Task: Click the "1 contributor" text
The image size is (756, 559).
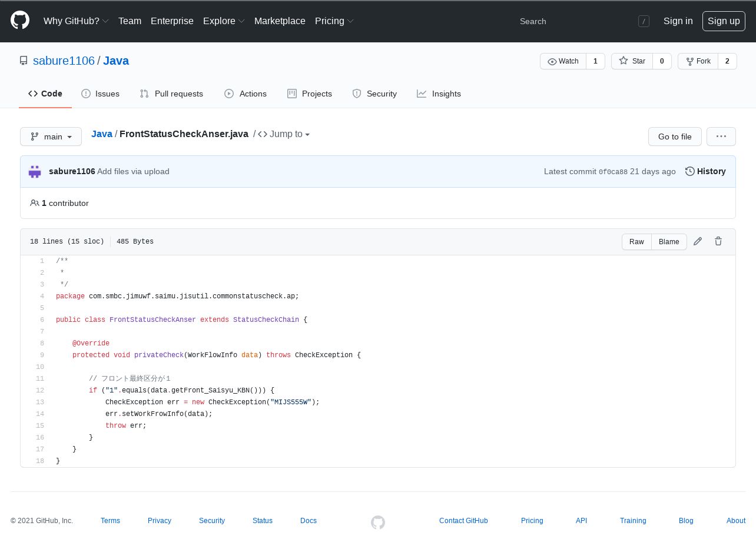Action: pyautogui.click(x=65, y=203)
